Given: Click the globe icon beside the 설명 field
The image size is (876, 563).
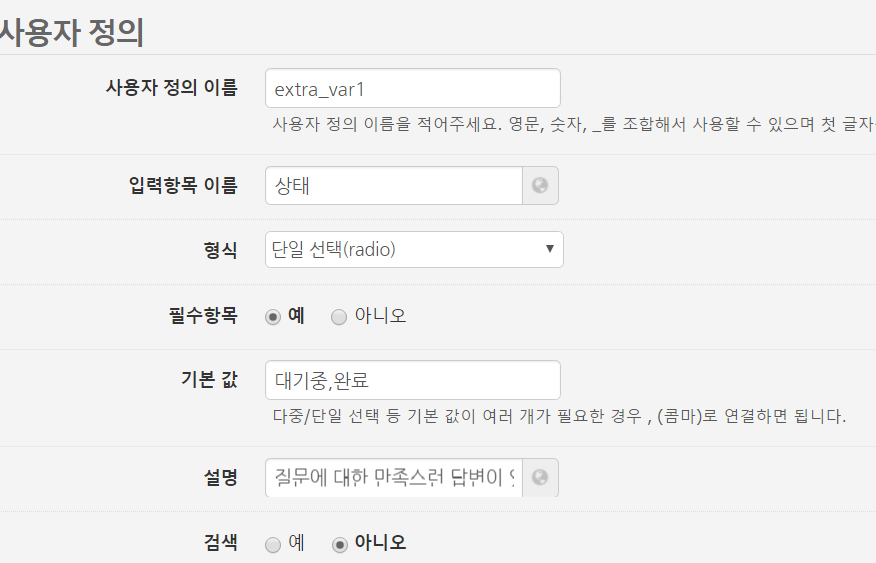Looking at the screenshot, I should (x=540, y=478).
